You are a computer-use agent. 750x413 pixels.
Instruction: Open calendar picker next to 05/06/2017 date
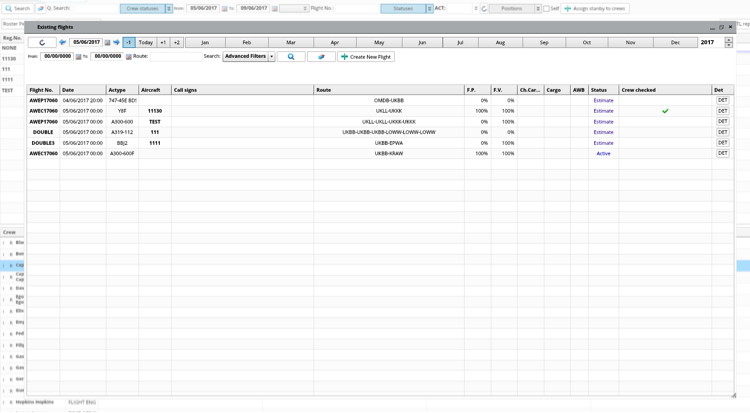point(108,43)
